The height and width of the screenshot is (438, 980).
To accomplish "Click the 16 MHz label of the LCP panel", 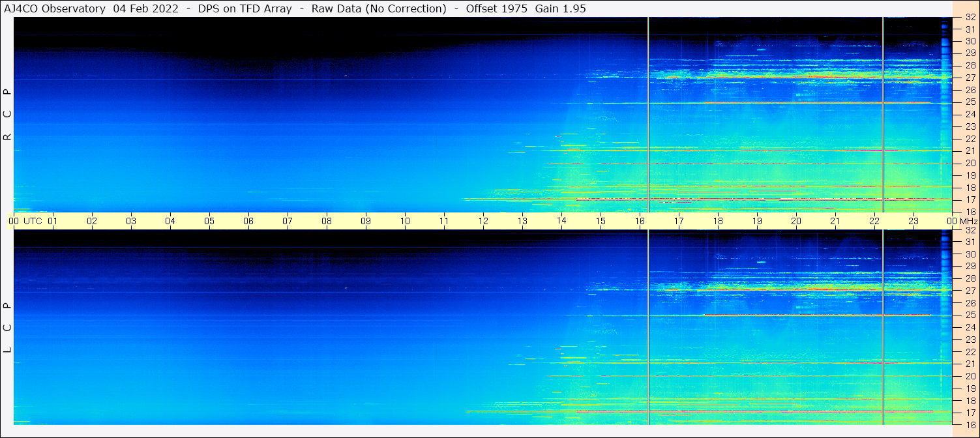I will click(970, 424).
